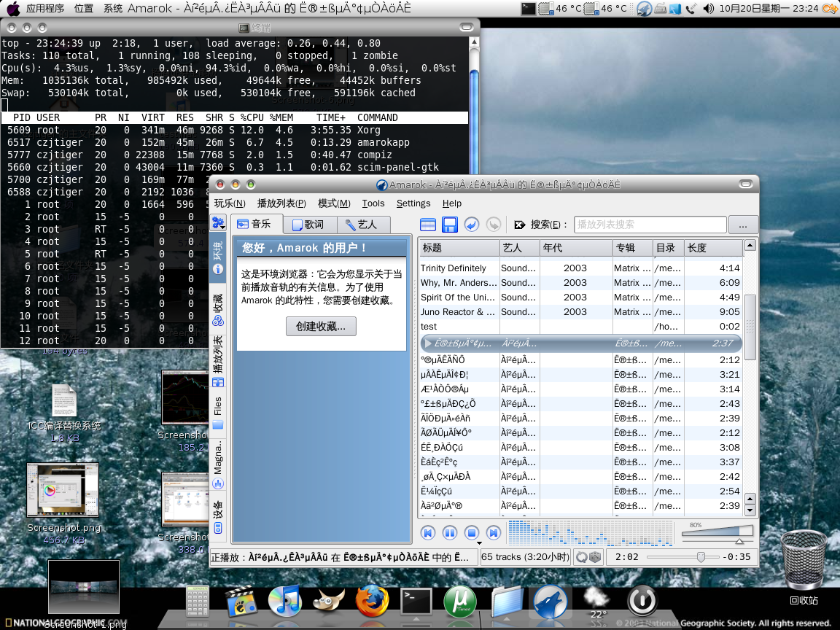Screen dimensions: 840x630
Task: Open the Files sidebar browser tab
Action: 218,413
